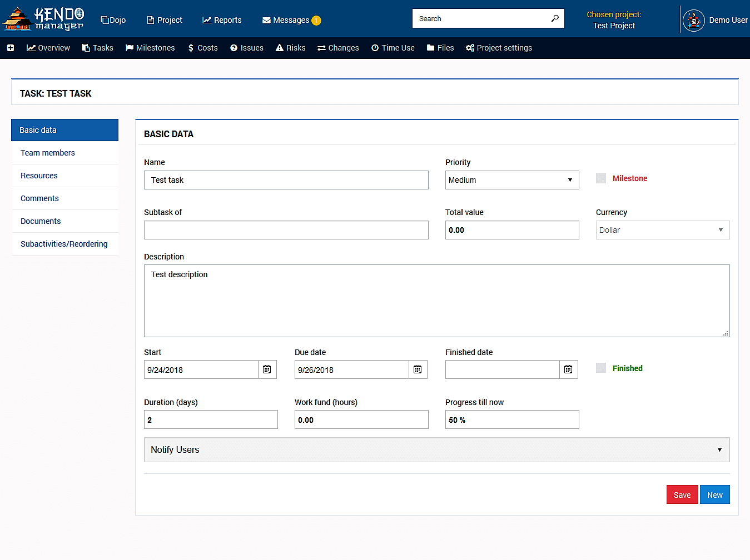Click the Total value field
Screen dimensions: 750x560
[x=512, y=230]
